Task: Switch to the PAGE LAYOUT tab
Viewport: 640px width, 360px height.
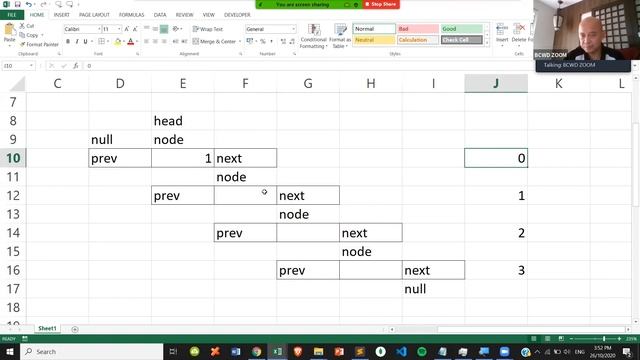Action: pos(94,15)
